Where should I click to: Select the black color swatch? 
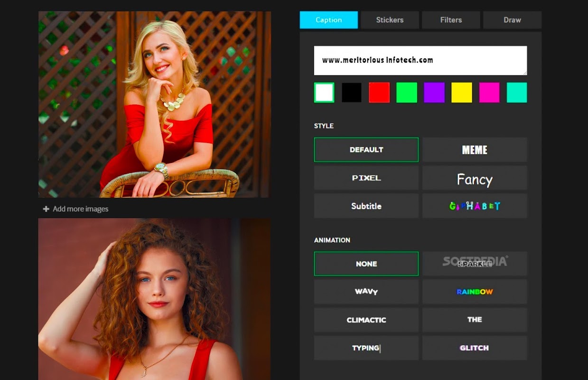click(x=352, y=93)
